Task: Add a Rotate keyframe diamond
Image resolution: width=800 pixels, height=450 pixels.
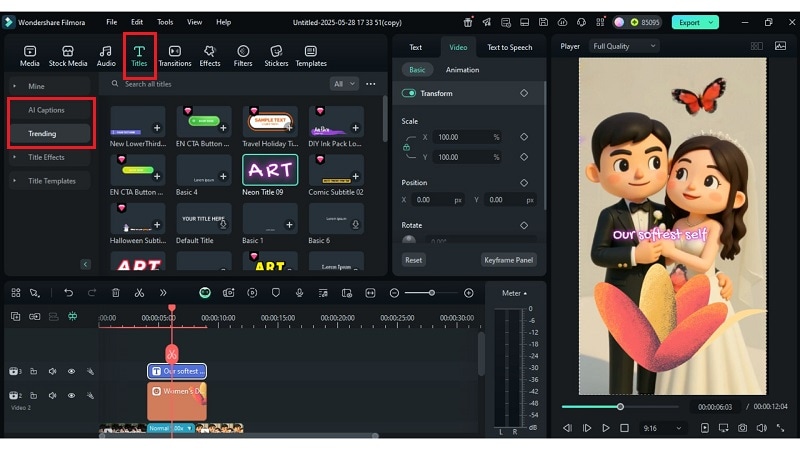Action: [524, 225]
